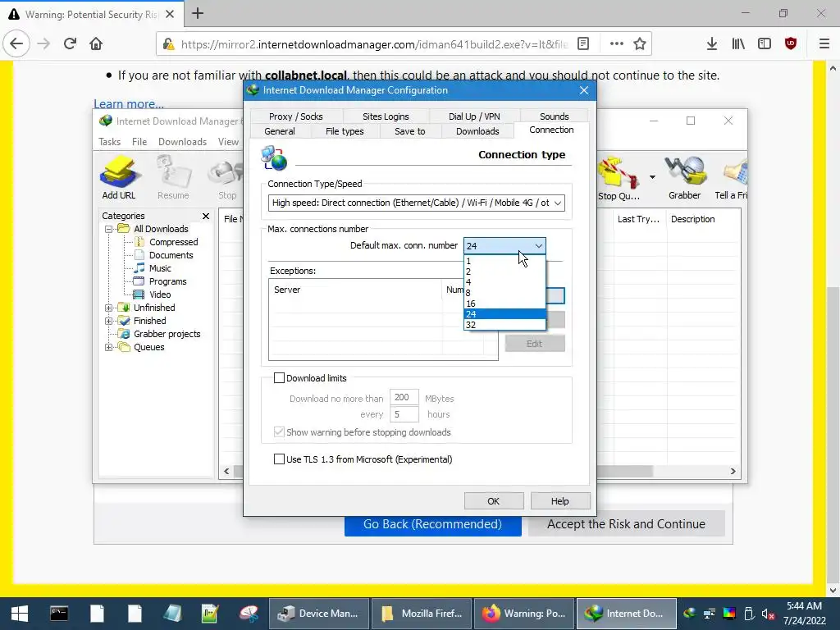Reload the page in Firefox

70,43
